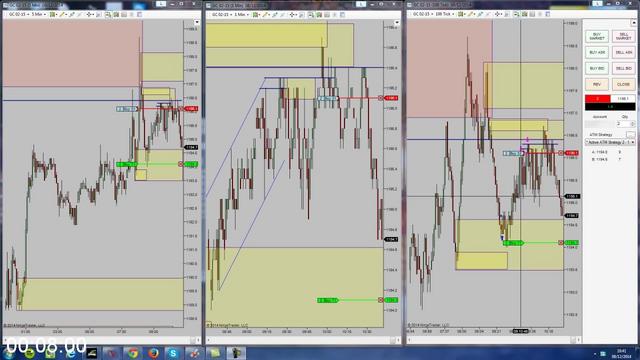Click the SELL ASK button
The width and height of the screenshot is (640, 360).
624,52
